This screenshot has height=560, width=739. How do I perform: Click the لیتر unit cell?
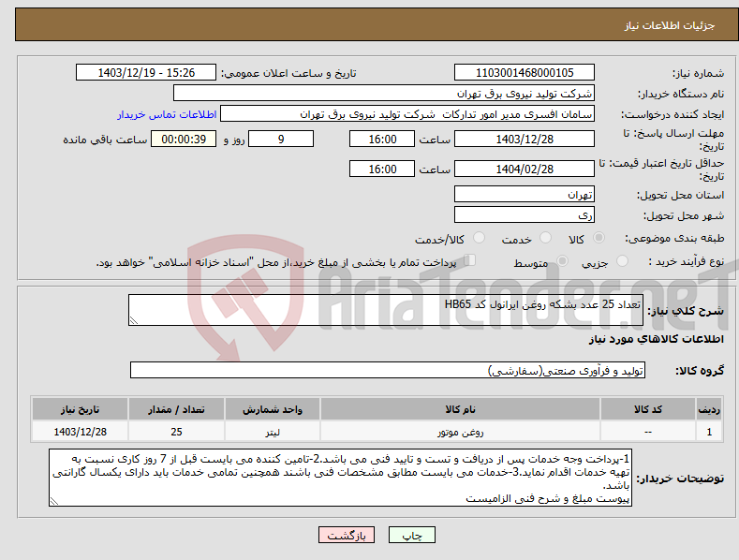(273, 432)
